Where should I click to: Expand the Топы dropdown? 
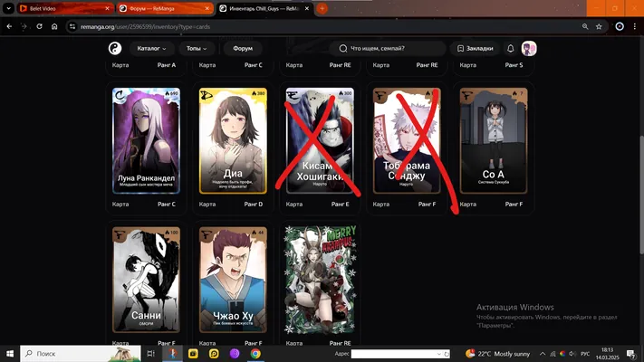[x=197, y=49]
